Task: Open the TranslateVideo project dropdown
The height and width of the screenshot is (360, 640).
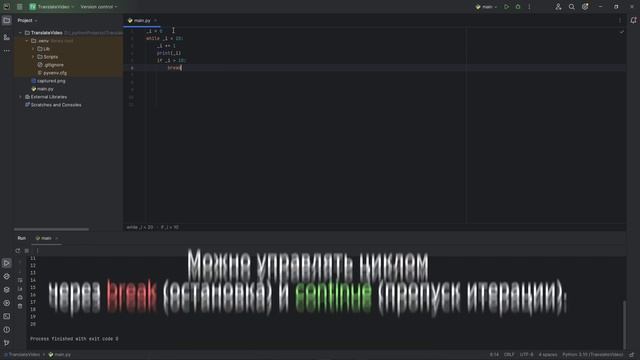Action: coord(52,7)
